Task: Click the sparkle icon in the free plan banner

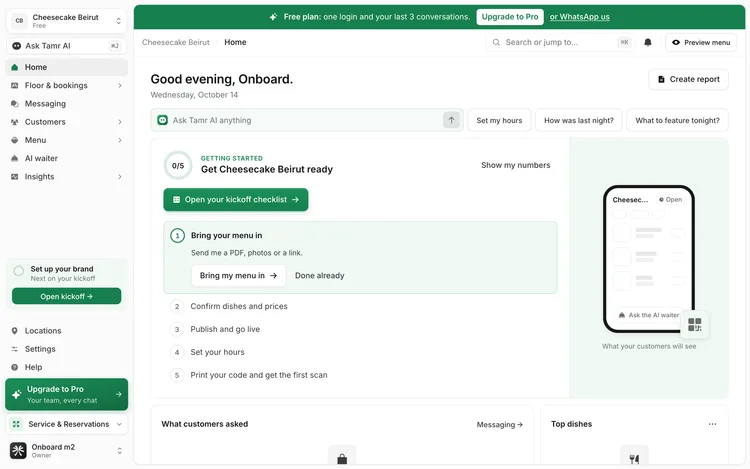Action: [x=273, y=17]
